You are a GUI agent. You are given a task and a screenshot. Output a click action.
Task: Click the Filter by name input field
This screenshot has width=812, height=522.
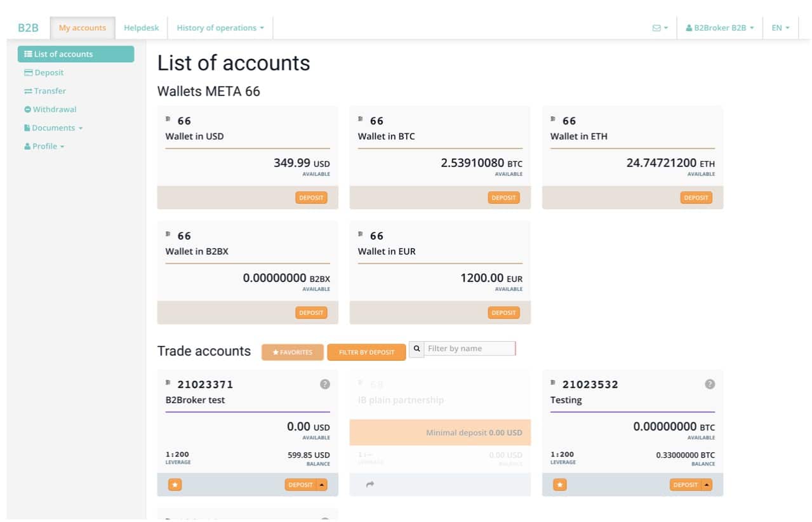(469, 349)
